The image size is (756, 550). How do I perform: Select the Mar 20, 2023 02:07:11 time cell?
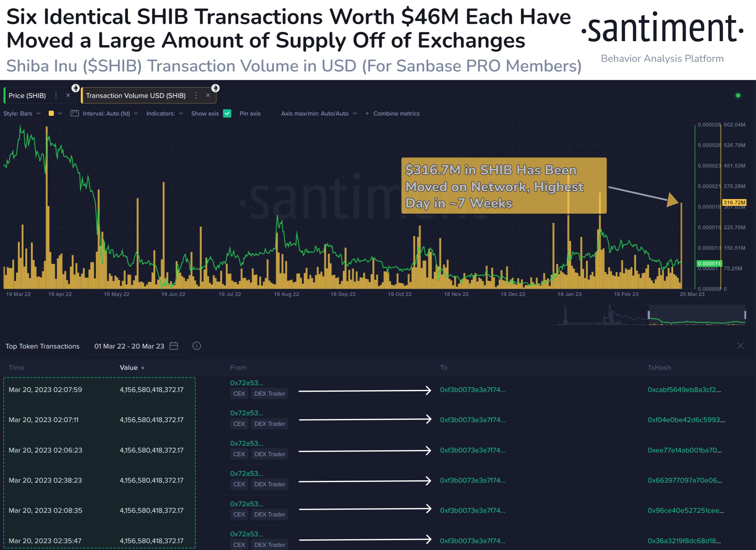coord(44,420)
